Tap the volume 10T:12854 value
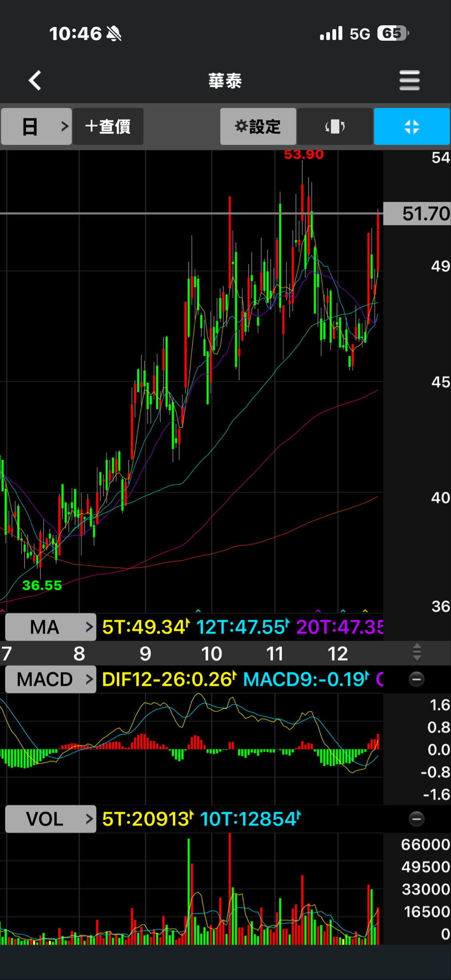 click(x=250, y=819)
